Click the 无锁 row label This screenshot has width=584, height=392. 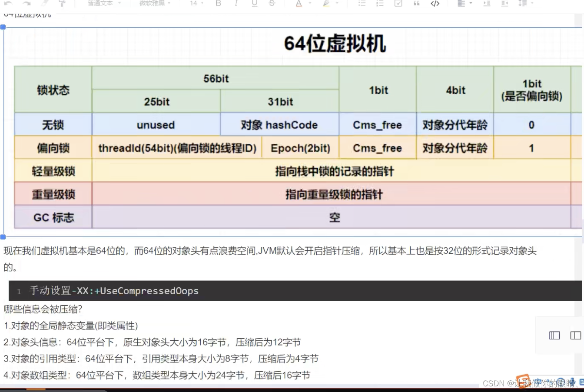[x=53, y=125]
